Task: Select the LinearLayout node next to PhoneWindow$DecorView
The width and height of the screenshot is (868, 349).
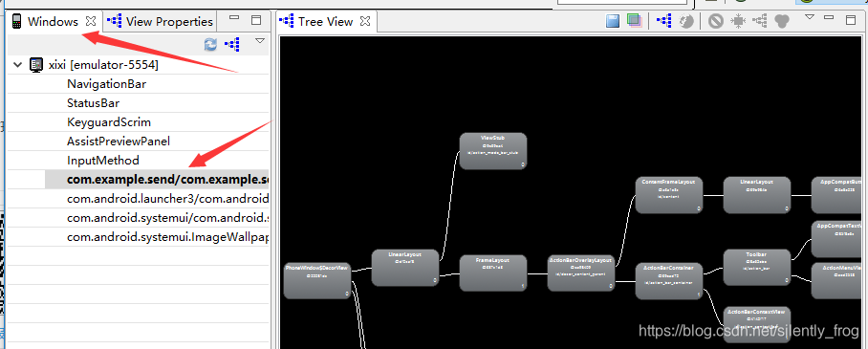Action: tap(405, 268)
